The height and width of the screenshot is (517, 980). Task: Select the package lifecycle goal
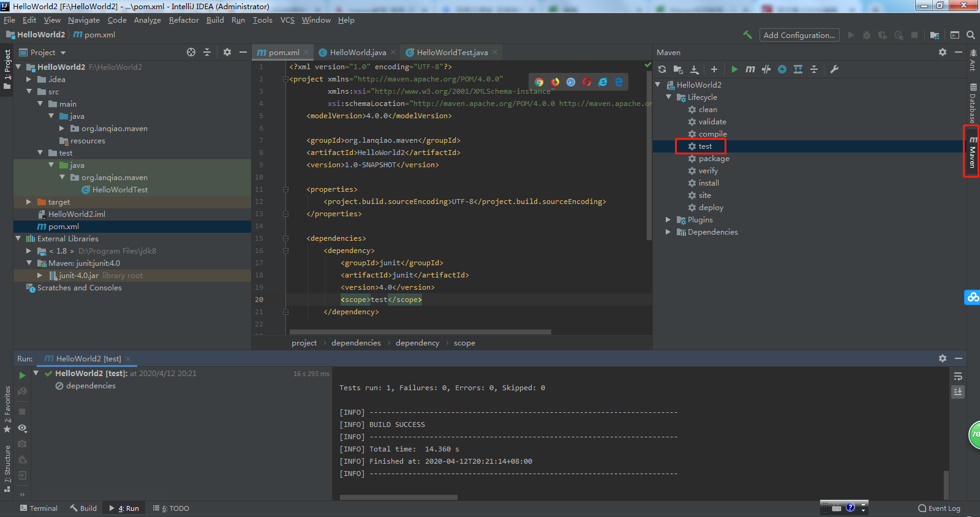[x=714, y=159]
